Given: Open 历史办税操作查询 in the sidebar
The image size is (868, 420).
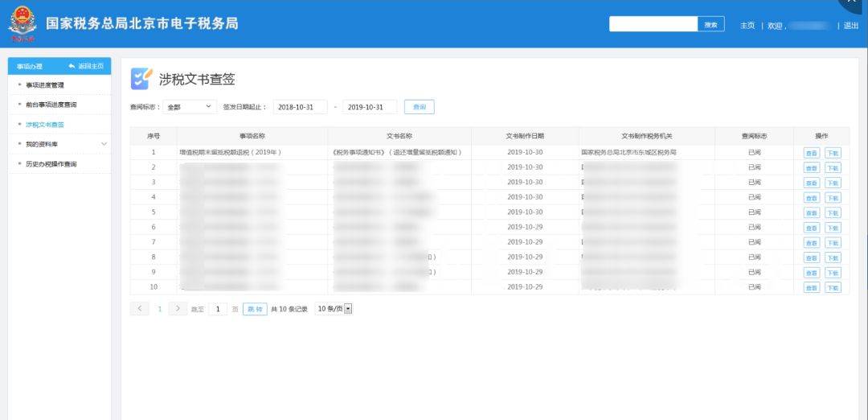Looking at the screenshot, I should (x=51, y=164).
